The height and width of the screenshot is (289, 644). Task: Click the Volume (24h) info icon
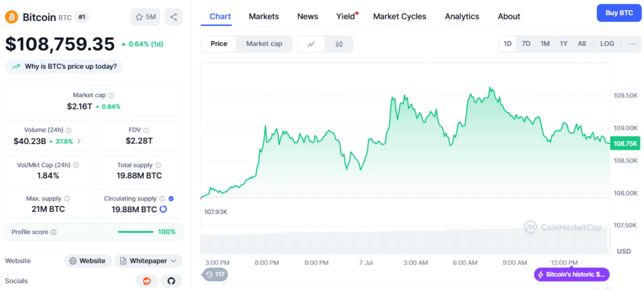[69, 130]
